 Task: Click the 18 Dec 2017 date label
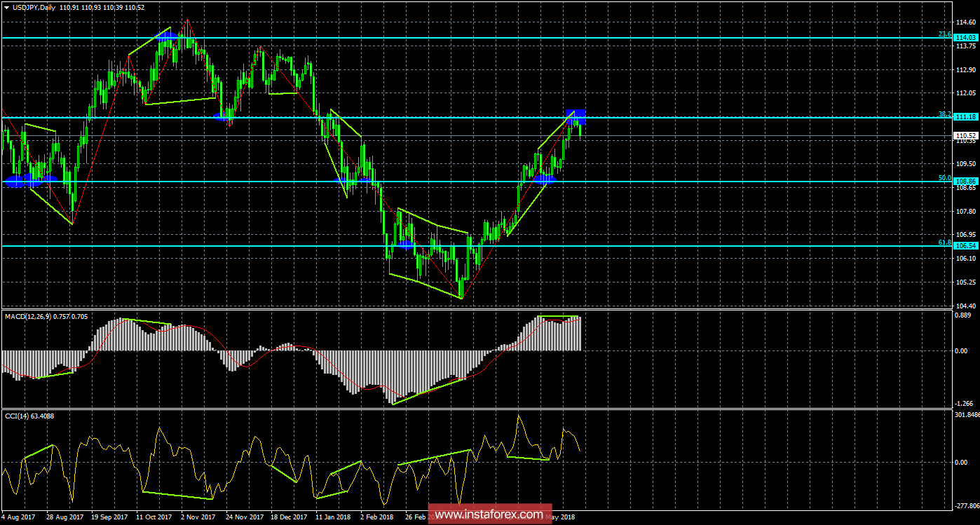point(288,517)
